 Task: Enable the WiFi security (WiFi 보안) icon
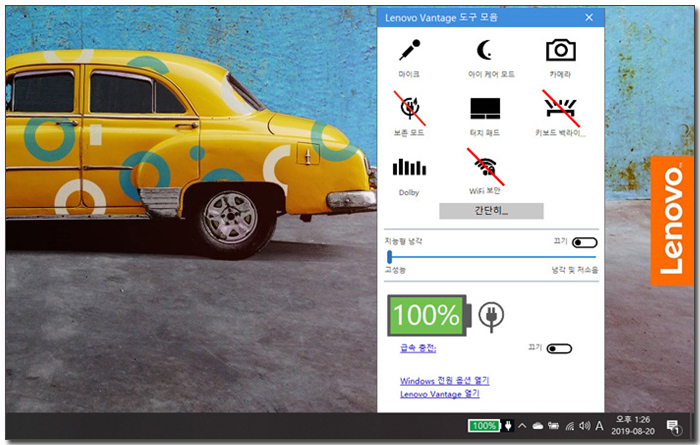[484, 166]
